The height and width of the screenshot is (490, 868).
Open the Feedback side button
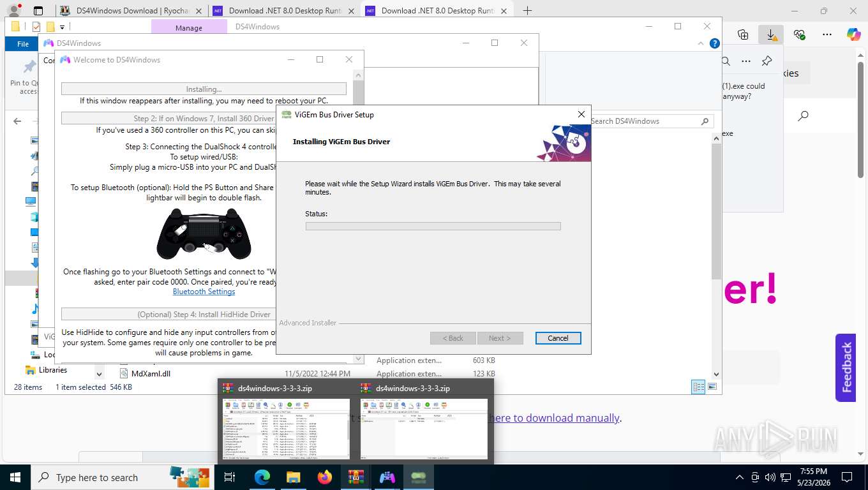pos(846,367)
